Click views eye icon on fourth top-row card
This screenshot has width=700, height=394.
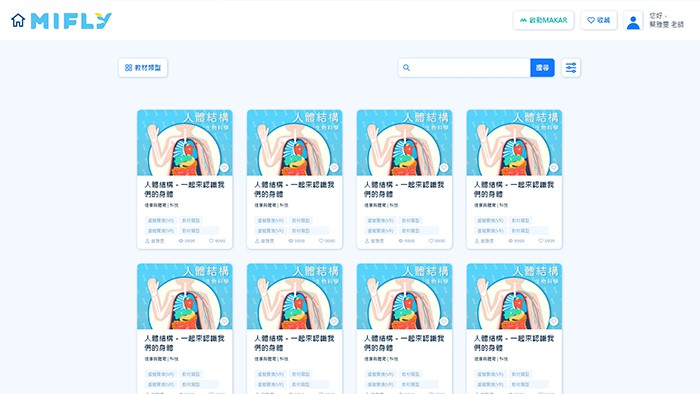click(511, 241)
